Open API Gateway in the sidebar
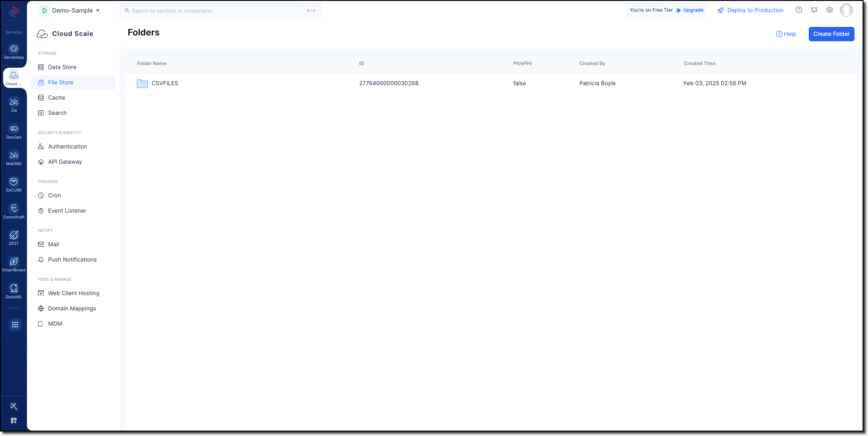The image size is (868, 436). [x=73, y=162]
